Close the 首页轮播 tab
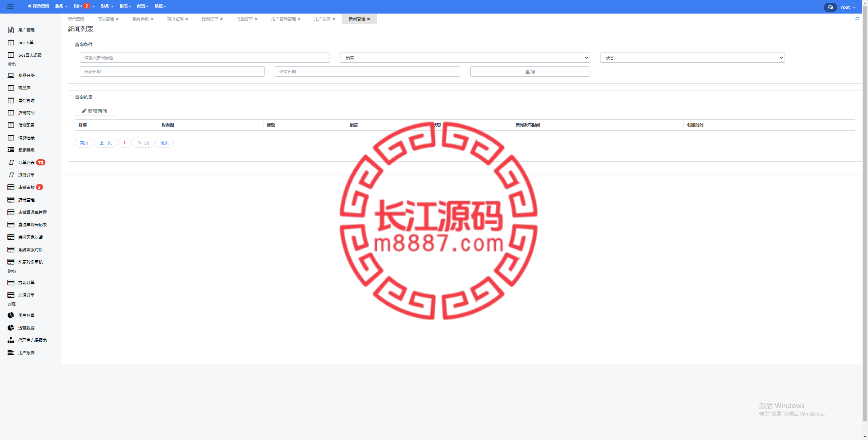The image size is (868, 440). (187, 19)
